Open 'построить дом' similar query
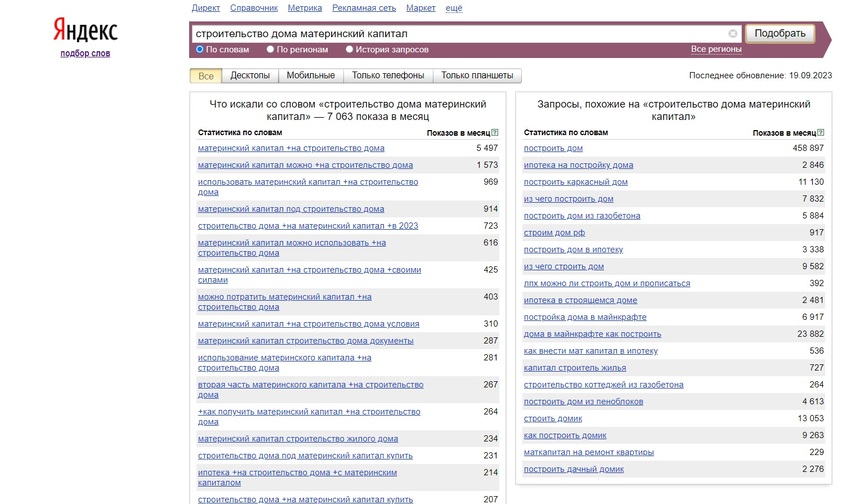 pyautogui.click(x=553, y=148)
